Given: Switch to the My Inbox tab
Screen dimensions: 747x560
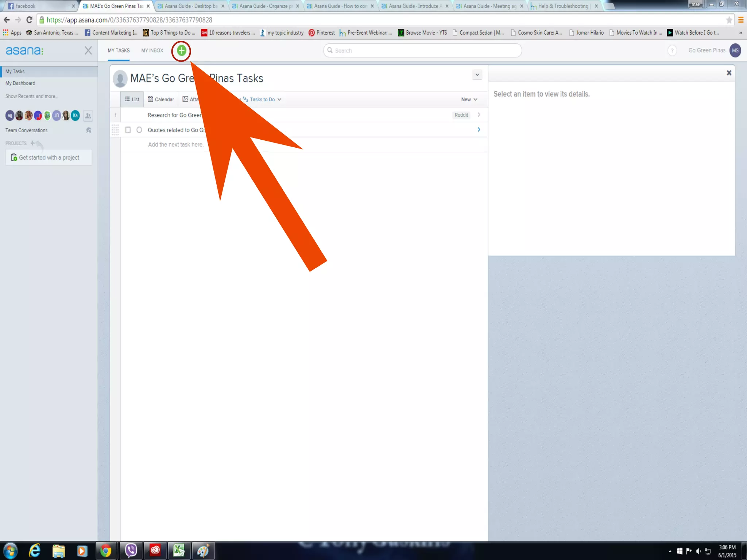Looking at the screenshot, I should (x=152, y=51).
